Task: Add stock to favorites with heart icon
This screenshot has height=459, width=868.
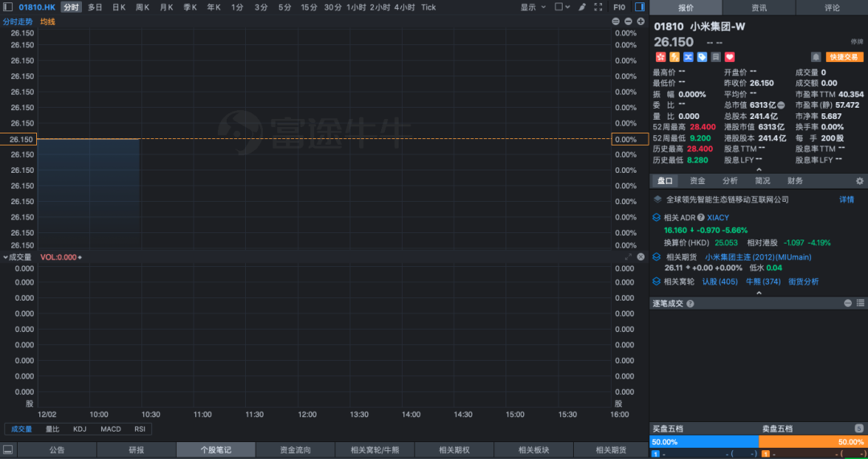Action: pyautogui.click(x=730, y=57)
